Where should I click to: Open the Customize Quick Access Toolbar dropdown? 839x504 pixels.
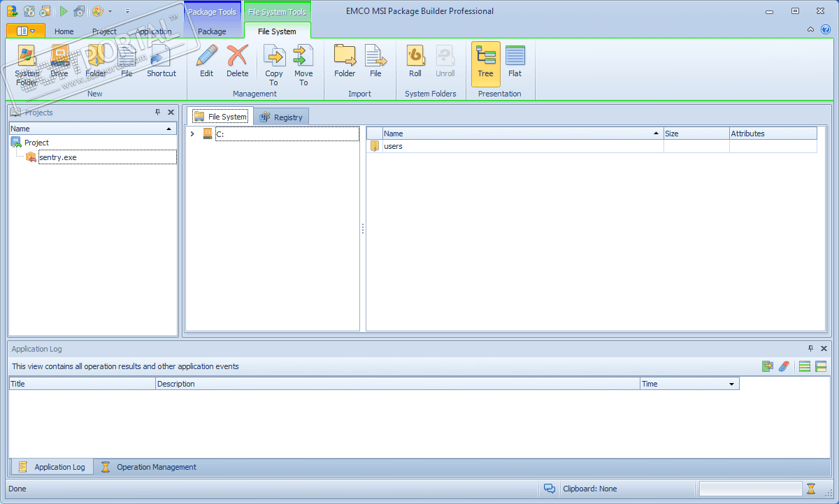(x=128, y=11)
